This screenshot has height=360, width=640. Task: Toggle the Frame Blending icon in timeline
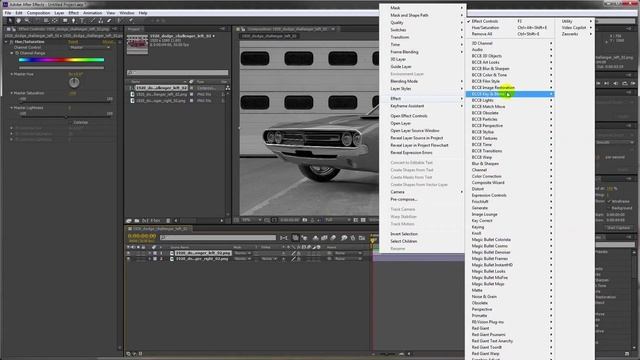(x=324, y=238)
